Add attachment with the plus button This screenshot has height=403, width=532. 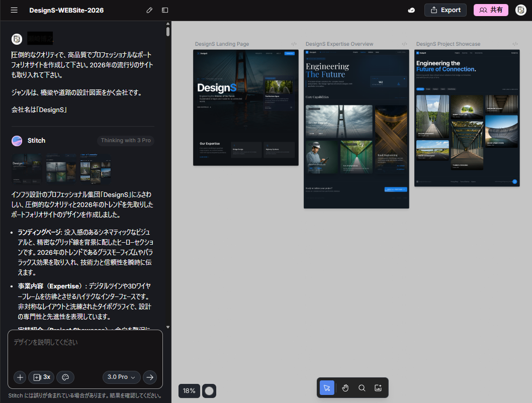click(20, 377)
